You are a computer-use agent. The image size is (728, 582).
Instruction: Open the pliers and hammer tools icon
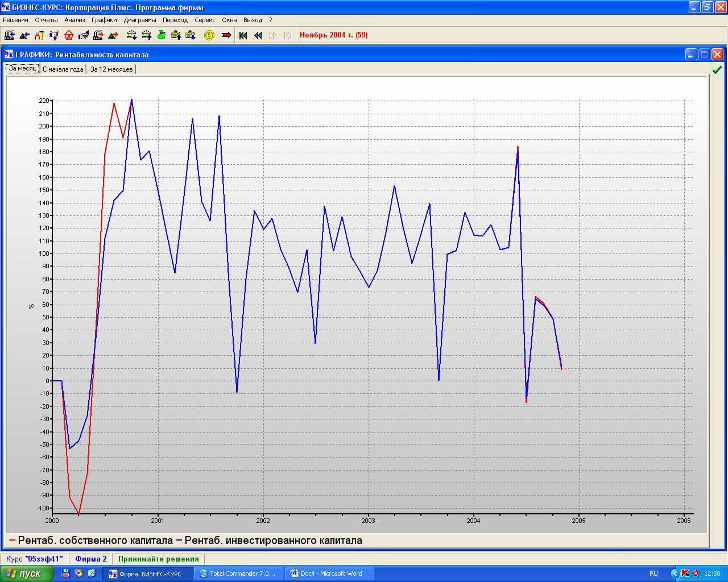(x=39, y=35)
